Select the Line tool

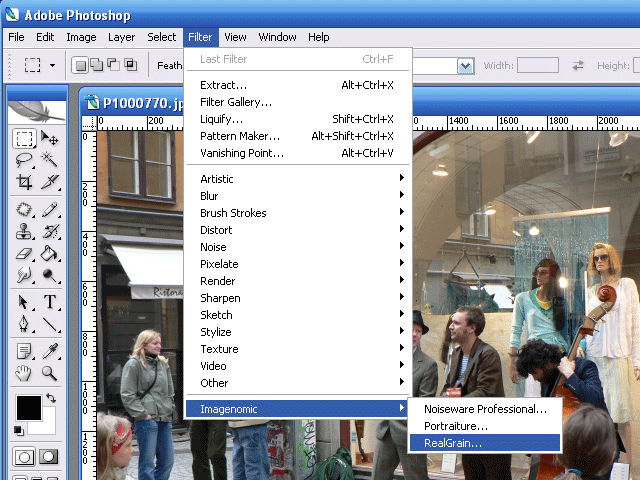(x=50, y=324)
